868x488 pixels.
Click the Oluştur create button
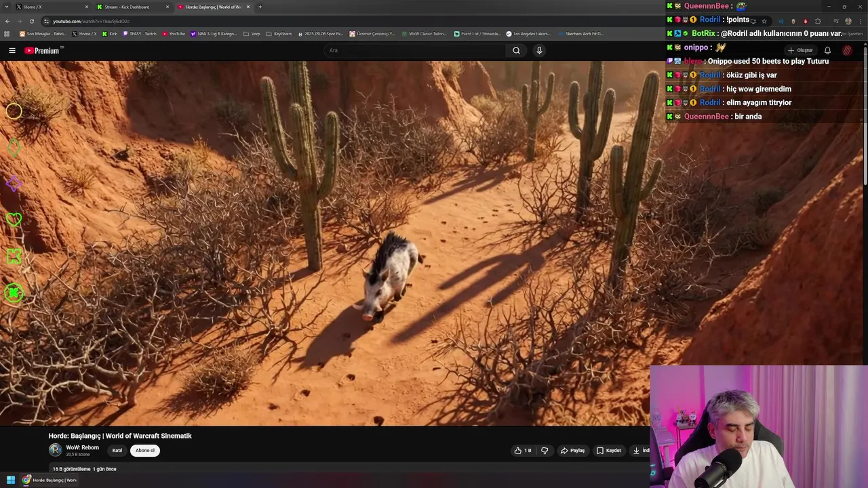point(800,50)
